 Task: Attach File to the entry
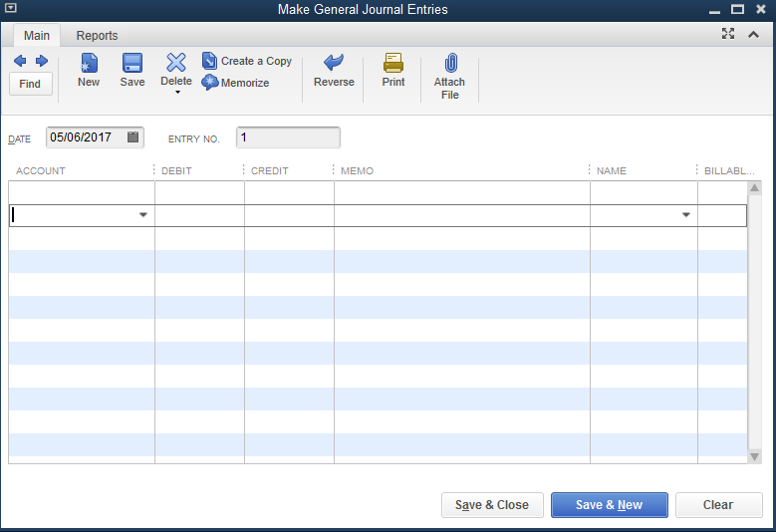pos(450,77)
